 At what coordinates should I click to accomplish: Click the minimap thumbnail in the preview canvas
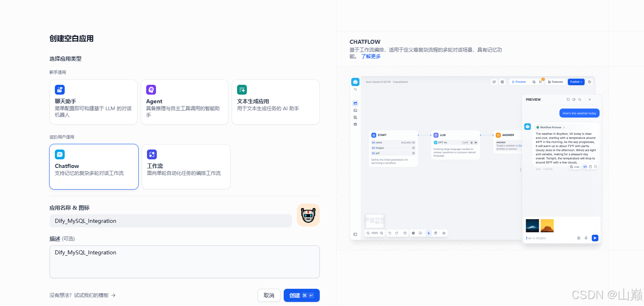(x=375, y=221)
